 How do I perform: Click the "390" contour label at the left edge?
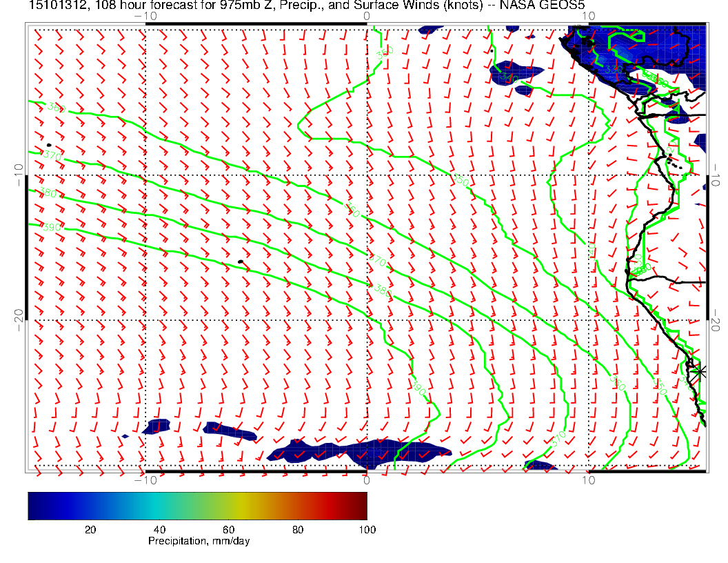point(52,227)
